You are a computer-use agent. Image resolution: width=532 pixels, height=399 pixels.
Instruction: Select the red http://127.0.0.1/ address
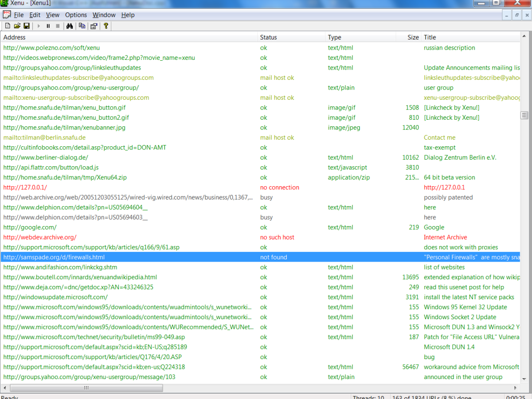pyautogui.click(x=25, y=188)
